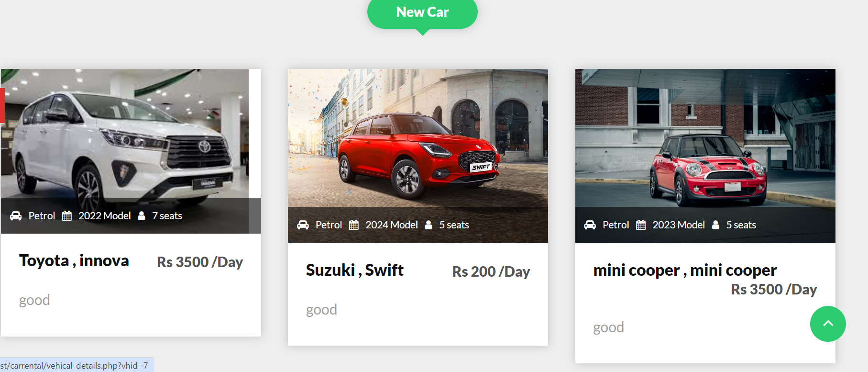Viewport: 868px width, 372px height.
Task: Click the calendar icon next to 2022 Model
Action: pos(67,216)
